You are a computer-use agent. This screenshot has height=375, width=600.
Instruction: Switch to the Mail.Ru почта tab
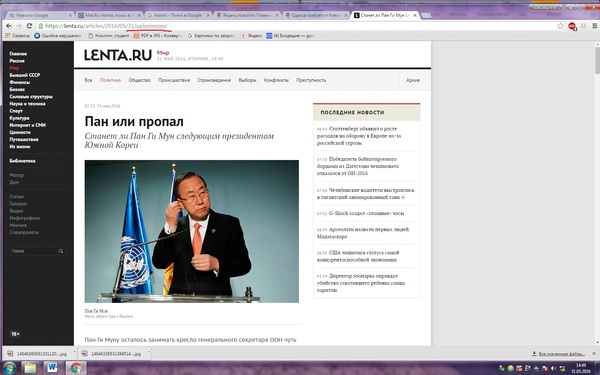coord(109,15)
